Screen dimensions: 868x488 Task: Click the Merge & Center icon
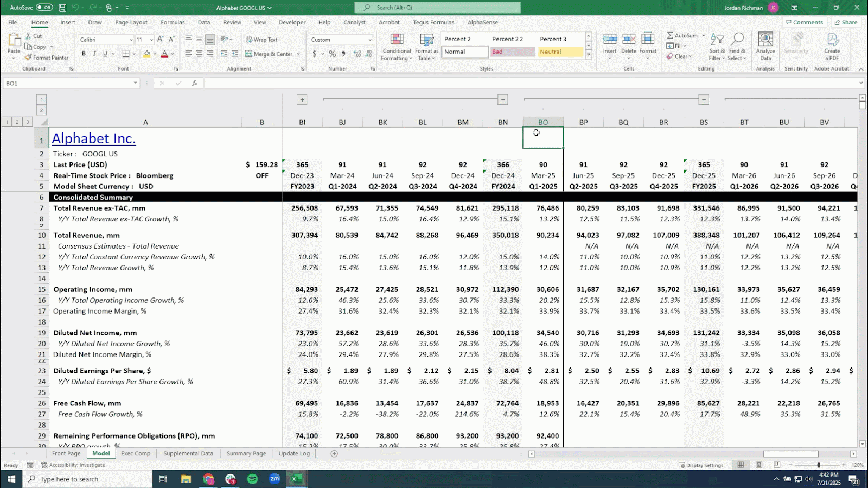(x=249, y=54)
